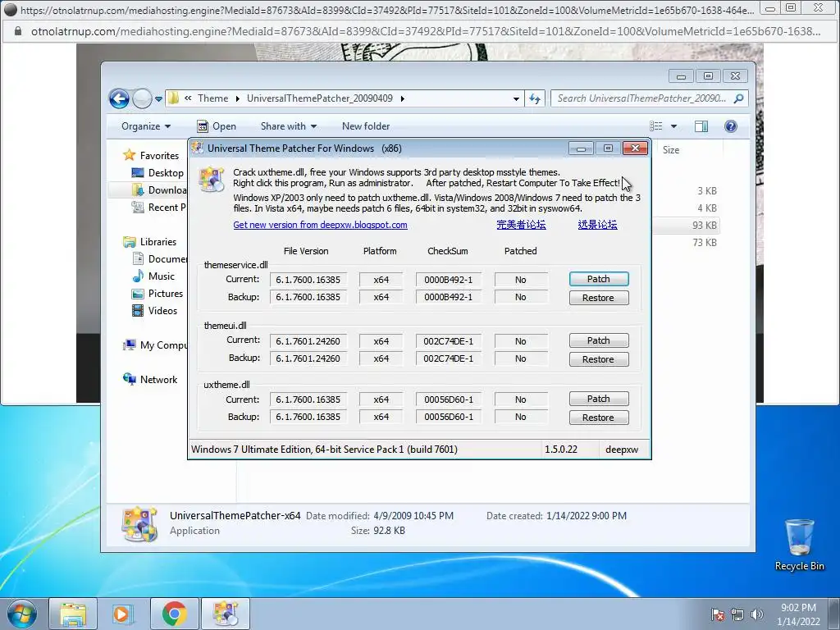Open the 远景论坛 forum link
This screenshot has height=630, width=840.
click(598, 225)
